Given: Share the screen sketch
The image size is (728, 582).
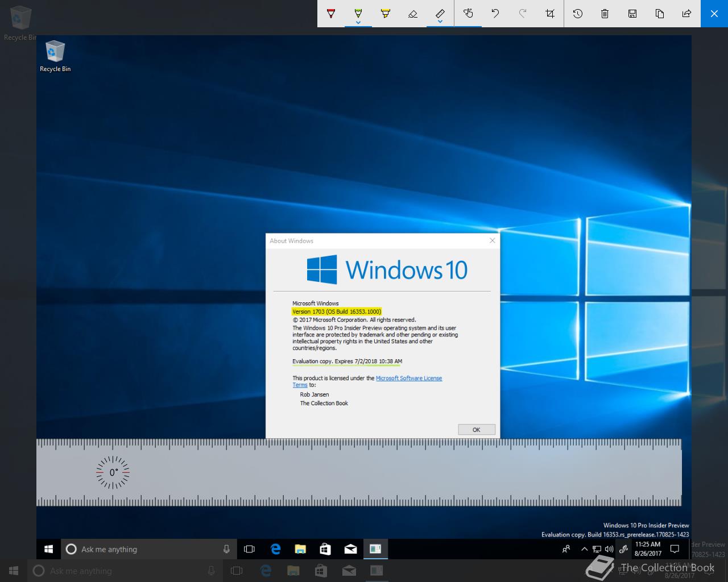Looking at the screenshot, I should [687, 14].
